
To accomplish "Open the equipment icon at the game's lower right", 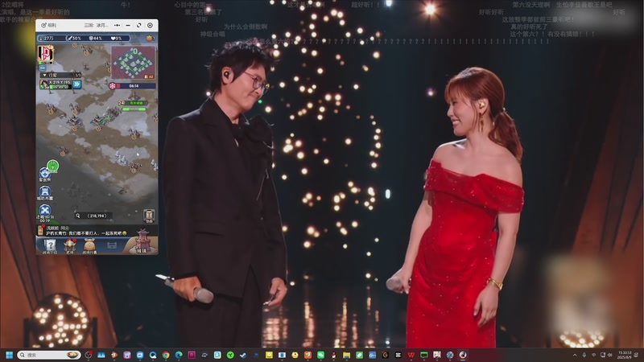I will coord(149,216).
